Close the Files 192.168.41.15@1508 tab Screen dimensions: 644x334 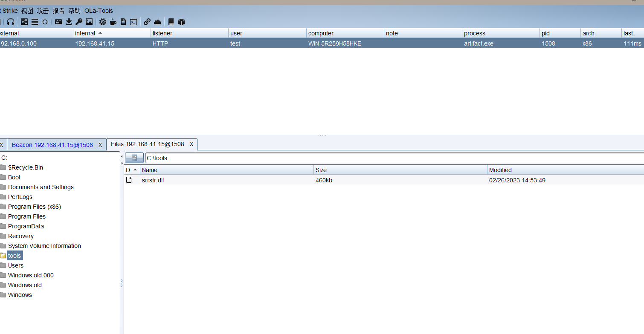(191, 144)
